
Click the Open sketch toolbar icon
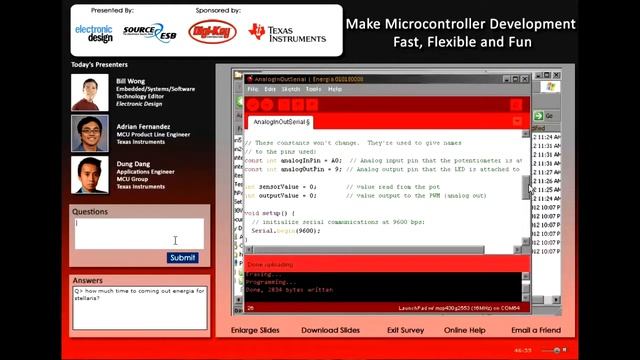coord(298,105)
